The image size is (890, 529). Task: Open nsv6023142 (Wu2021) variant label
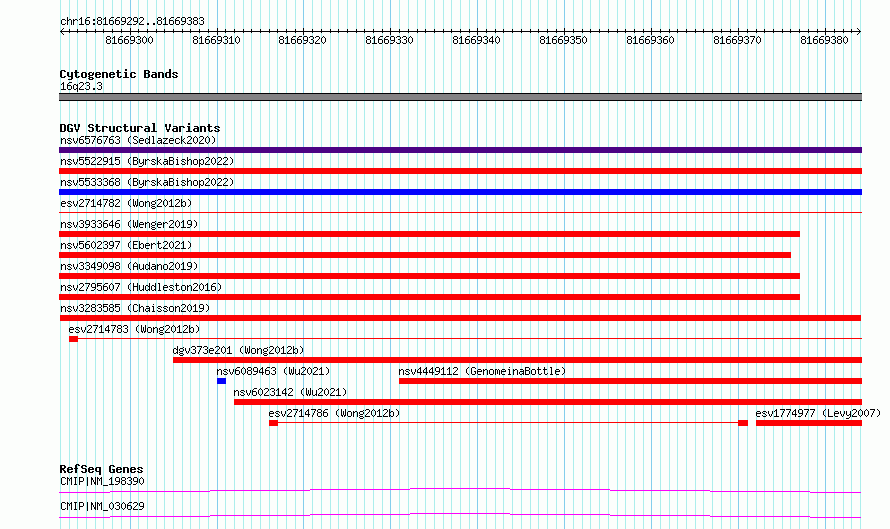[x=290, y=392]
